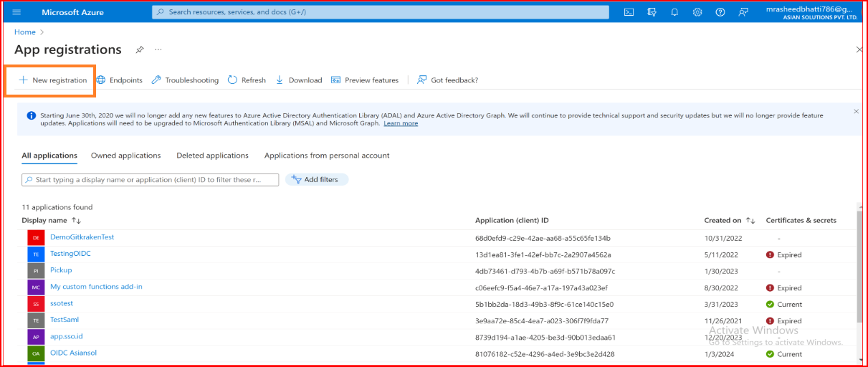Pin the App registrations page
Viewport: 868px width, 367px height.
140,49
